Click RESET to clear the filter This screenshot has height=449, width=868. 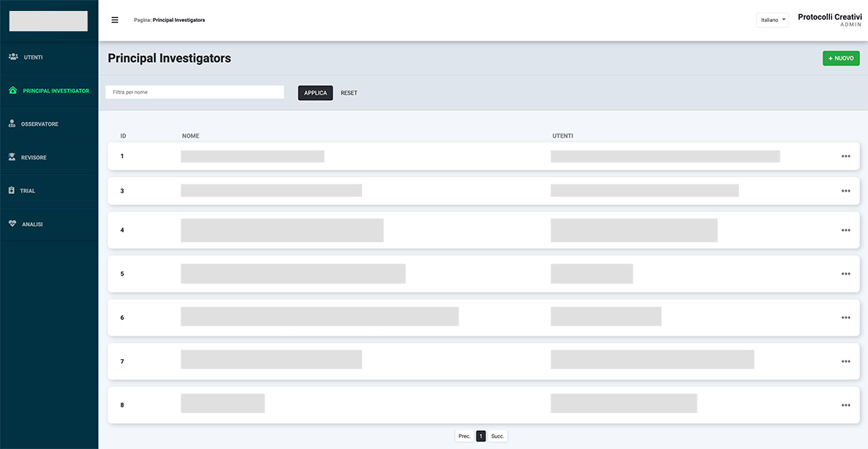(x=349, y=93)
